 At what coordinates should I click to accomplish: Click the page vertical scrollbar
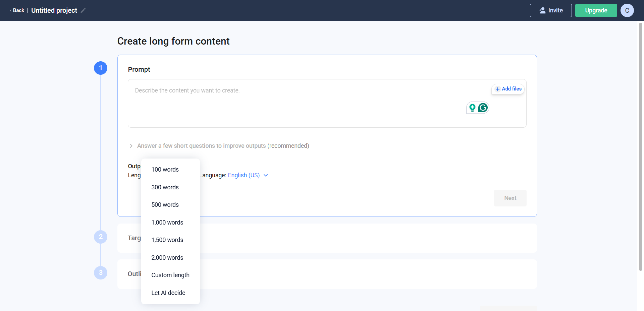tap(640, 147)
